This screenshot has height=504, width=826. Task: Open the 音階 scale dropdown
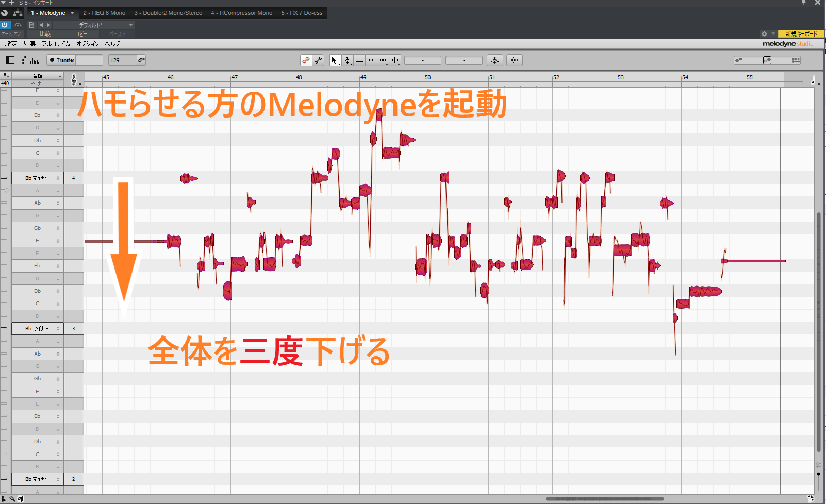(x=38, y=76)
